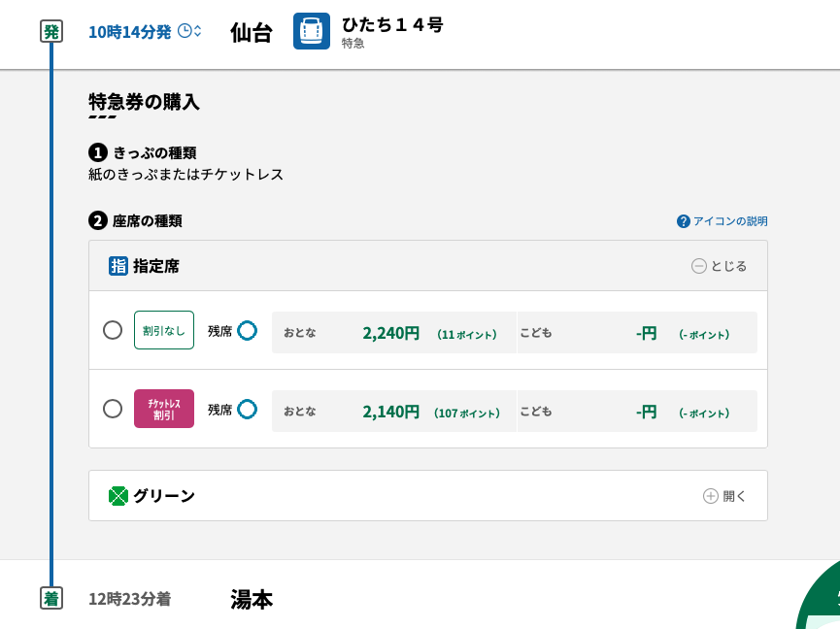840x629 pixels.
Task: Click seat availability circle for チケットレス割引 row
Action: [248, 410]
